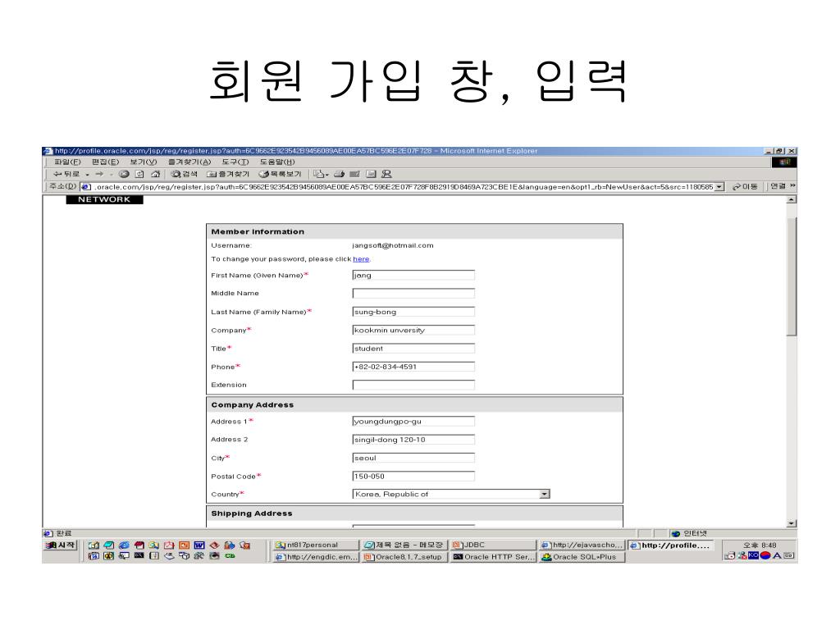Click the page scrollbar down arrow
This screenshot has width=840, height=630.
[x=792, y=523]
